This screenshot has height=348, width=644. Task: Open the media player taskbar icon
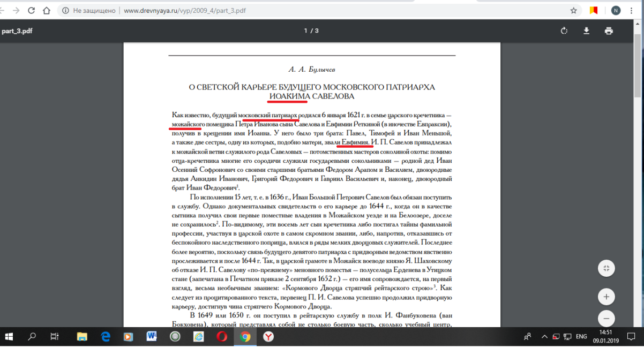pos(128,337)
